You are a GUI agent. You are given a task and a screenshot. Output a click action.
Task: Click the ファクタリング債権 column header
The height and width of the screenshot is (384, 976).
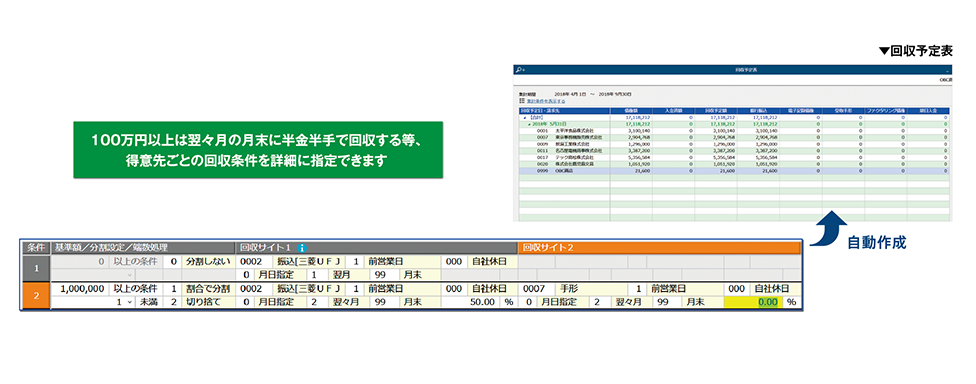tap(885, 110)
